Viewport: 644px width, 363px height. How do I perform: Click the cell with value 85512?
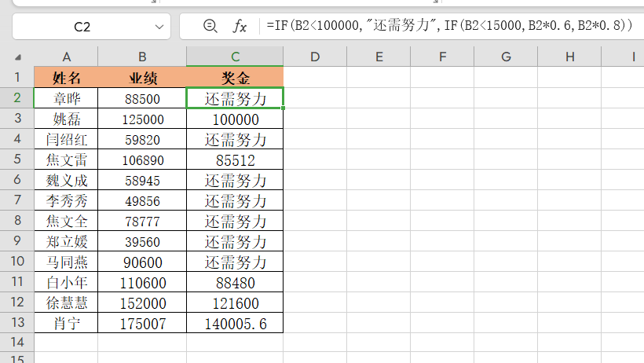(x=235, y=159)
